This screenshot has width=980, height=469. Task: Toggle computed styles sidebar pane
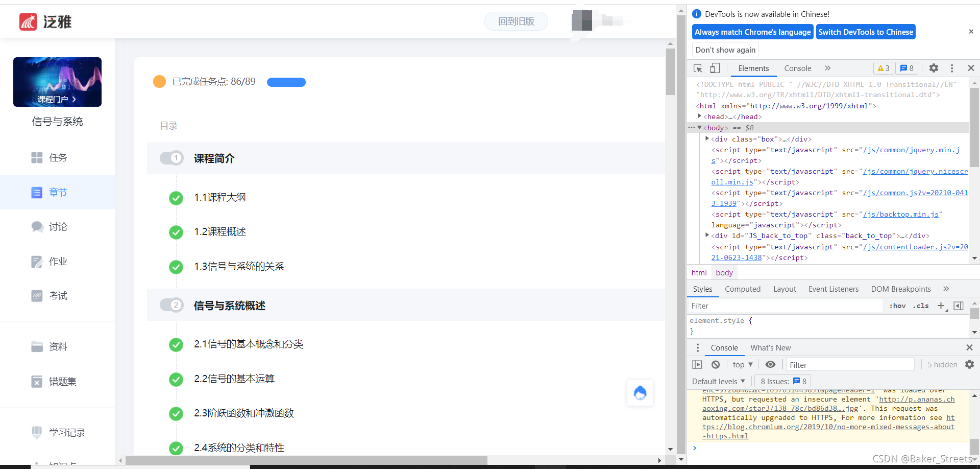(x=959, y=306)
